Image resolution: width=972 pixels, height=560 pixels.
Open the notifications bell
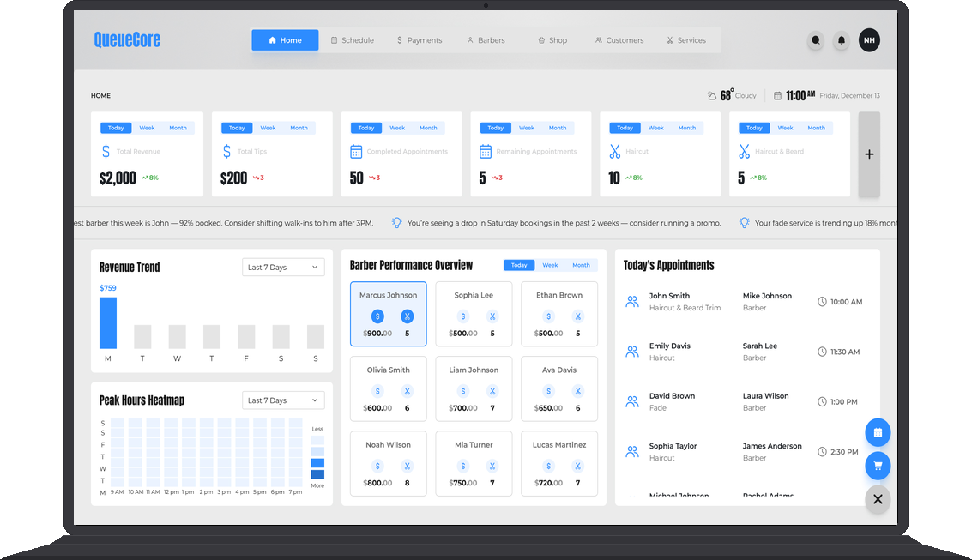[x=842, y=40]
